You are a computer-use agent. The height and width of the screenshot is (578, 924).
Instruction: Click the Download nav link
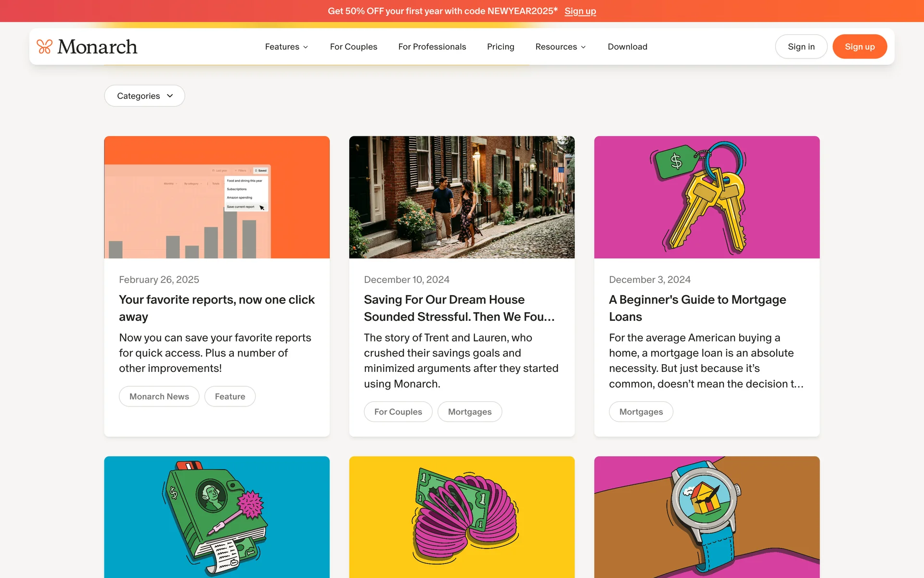tap(627, 47)
